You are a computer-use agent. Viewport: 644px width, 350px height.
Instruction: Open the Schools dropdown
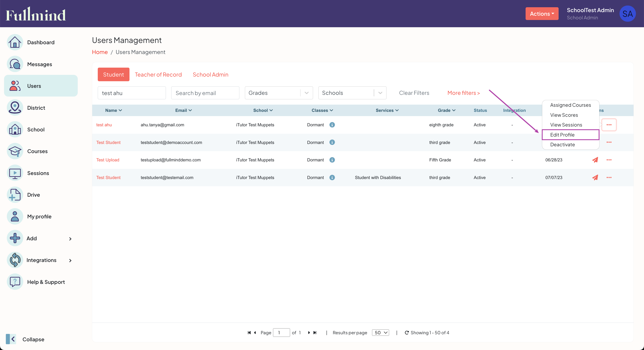(x=352, y=93)
